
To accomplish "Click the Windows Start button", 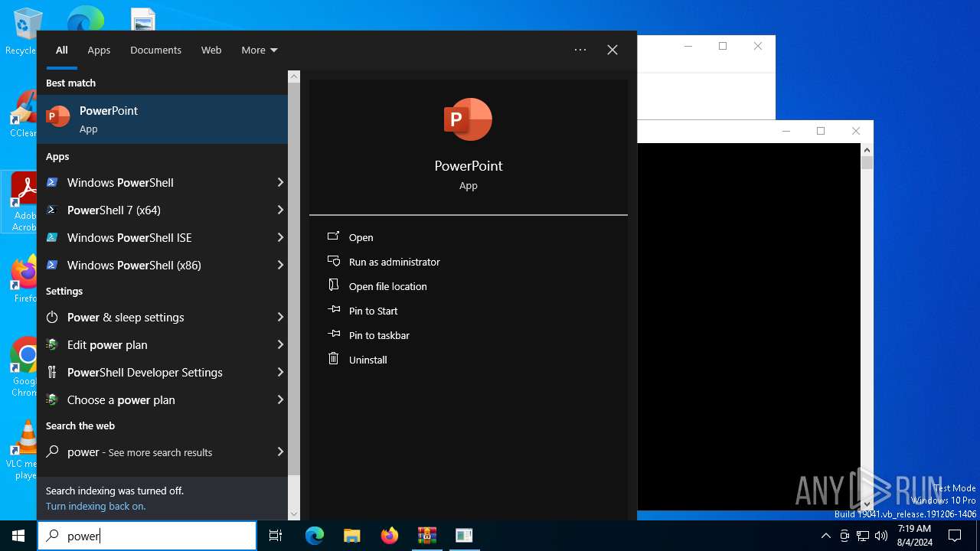I will [x=18, y=536].
